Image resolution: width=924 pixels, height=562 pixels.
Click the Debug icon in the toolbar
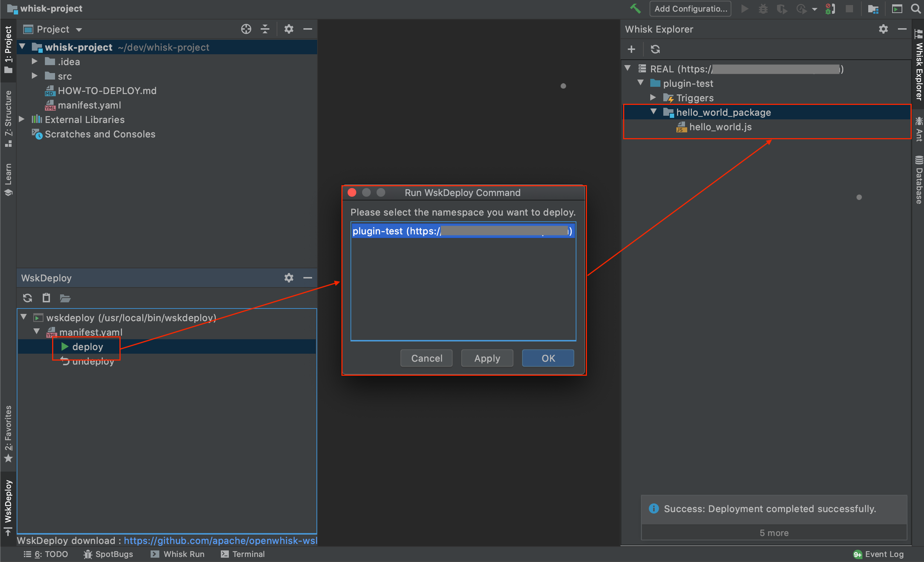[x=763, y=9]
